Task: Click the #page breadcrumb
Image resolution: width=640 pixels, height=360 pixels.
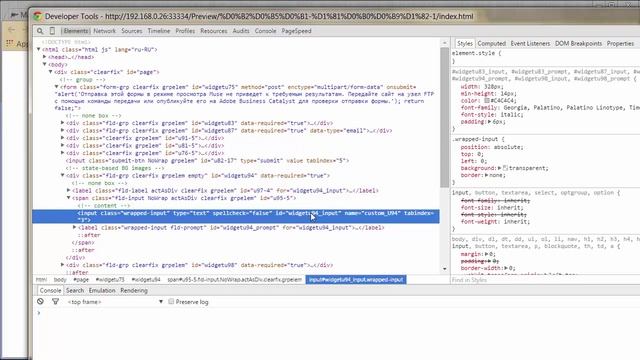Action: [81, 280]
